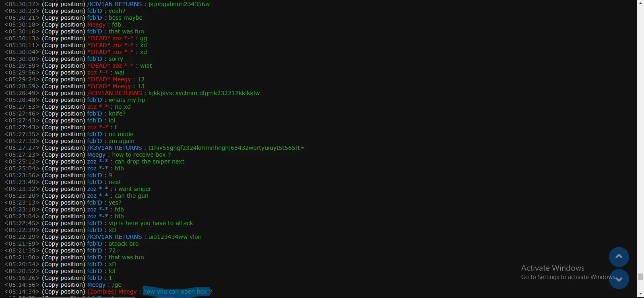644x298 pixels.
Task: Click the fdb'D name beside 'ataack bro'
Action: pos(95,244)
